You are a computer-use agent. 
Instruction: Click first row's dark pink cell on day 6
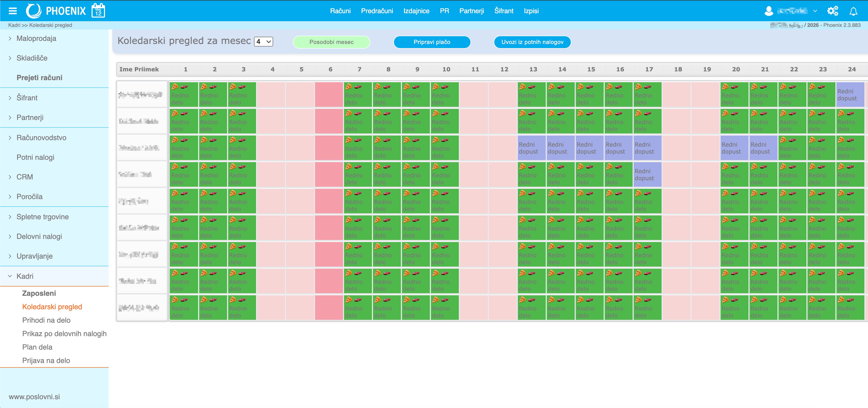329,95
